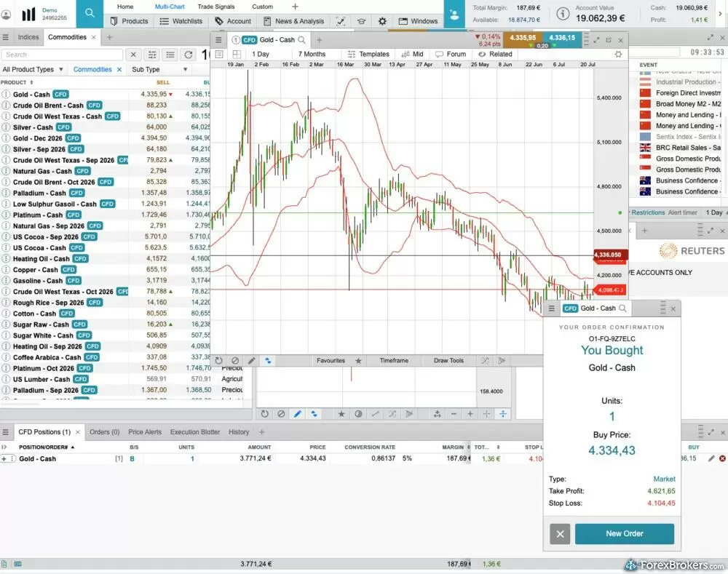Click the graduation cap education icon
Viewport: 728px width, 574px height.
pos(361,21)
